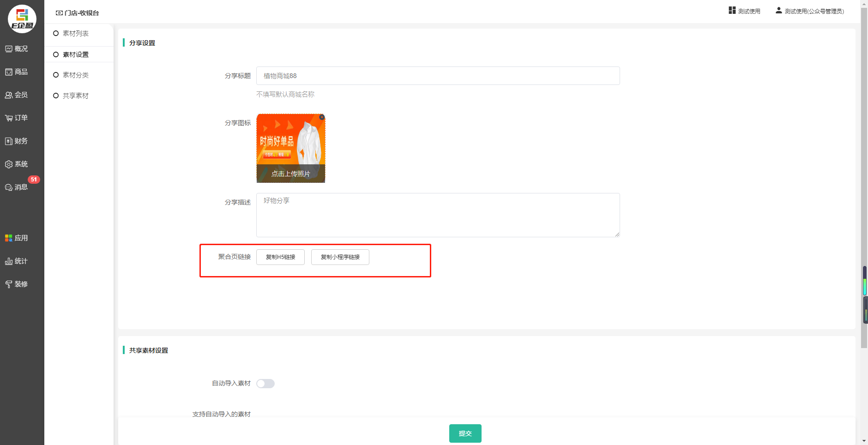Open messages (消息) with 51 badge
This screenshot has height=445, width=868.
coord(9,187)
